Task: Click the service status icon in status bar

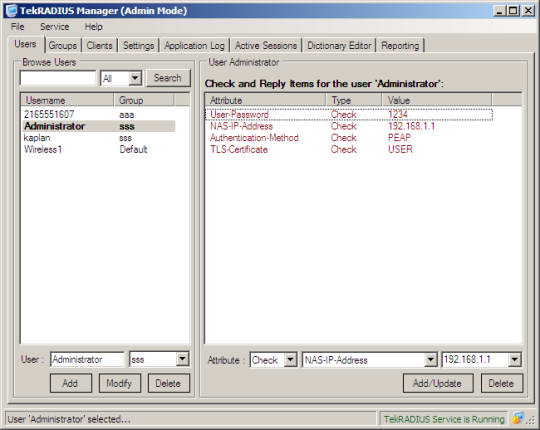Action: click(x=517, y=419)
